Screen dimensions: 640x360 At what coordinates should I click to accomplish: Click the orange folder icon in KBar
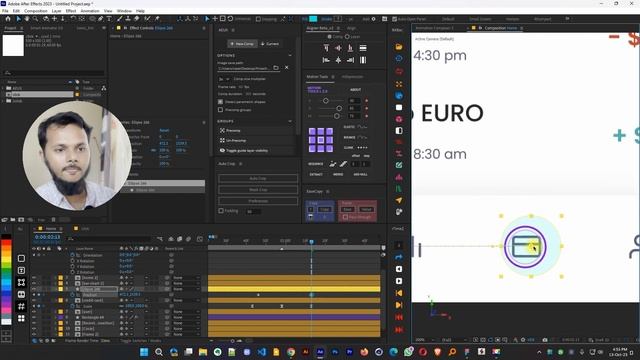point(399,47)
